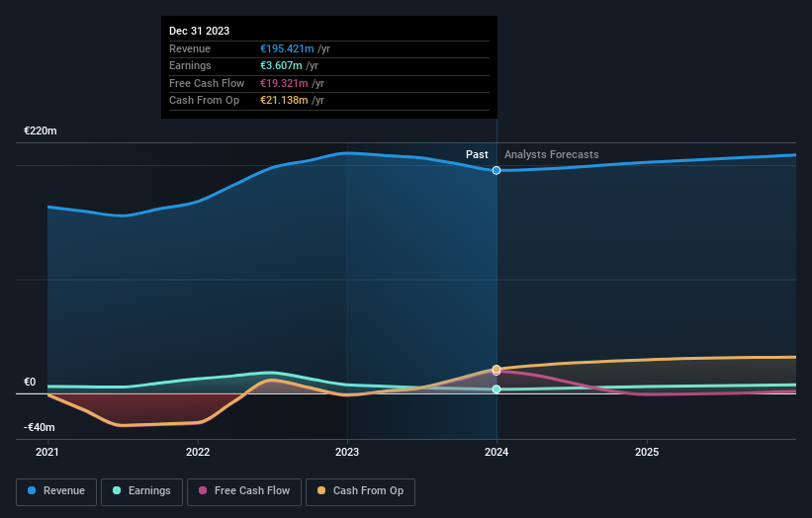Select the 2022 x-axis label
The image size is (812, 518).
198,453
